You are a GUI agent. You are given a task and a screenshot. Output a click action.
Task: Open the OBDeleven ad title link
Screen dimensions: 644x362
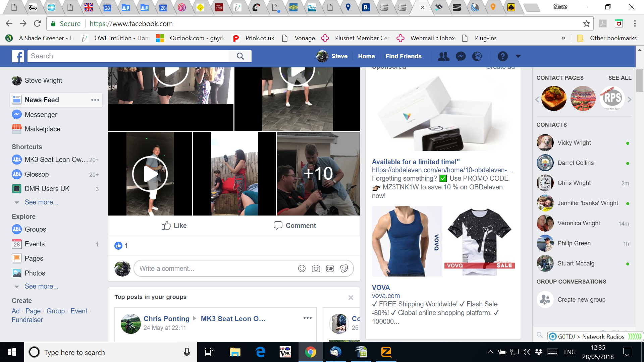coord(416,162)
